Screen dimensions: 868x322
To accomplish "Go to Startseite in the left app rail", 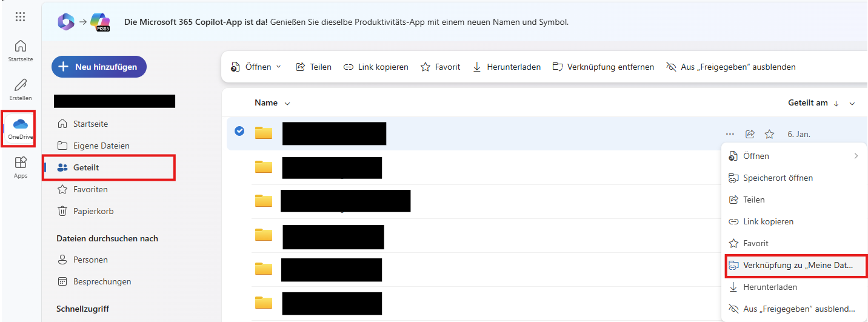I will point(21,50).
